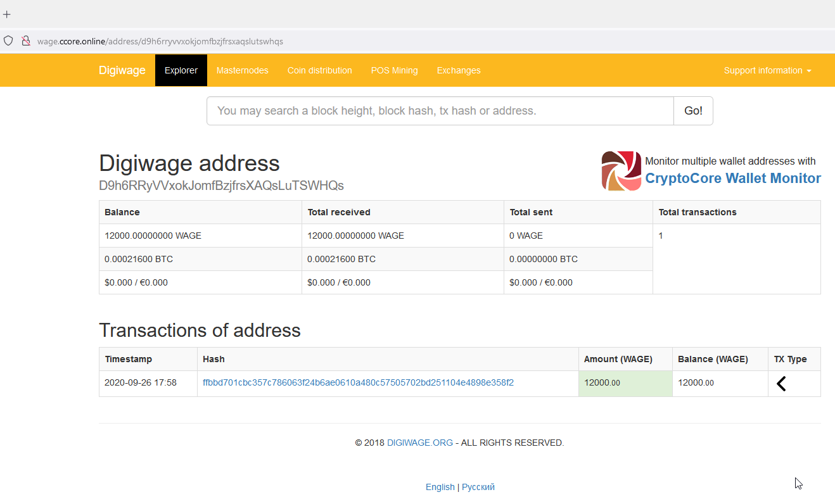Focus the block/tx/address search field

click(440, 111)
